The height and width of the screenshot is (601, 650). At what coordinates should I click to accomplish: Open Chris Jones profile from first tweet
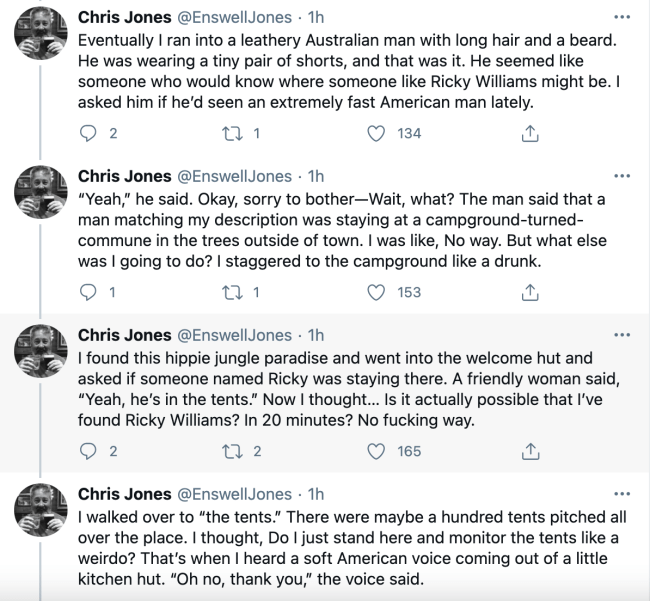click(x=122, y=17)
